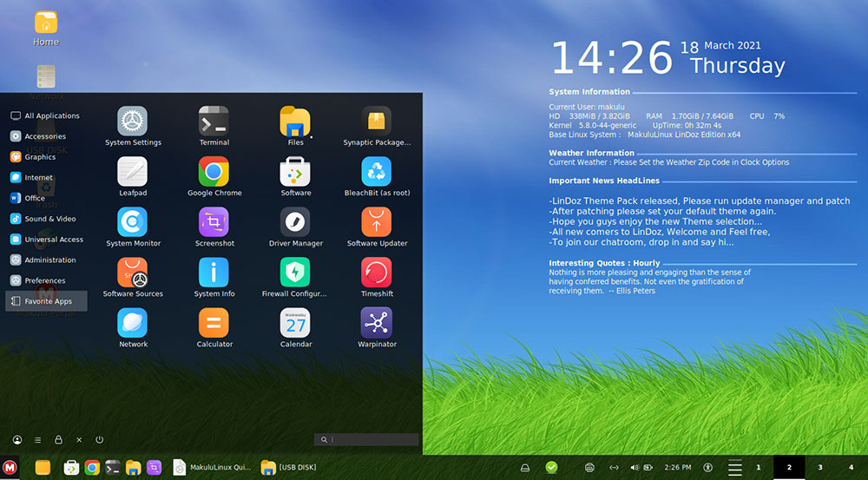Switch to [USB DISK] taskbar window

pos(289,468)
